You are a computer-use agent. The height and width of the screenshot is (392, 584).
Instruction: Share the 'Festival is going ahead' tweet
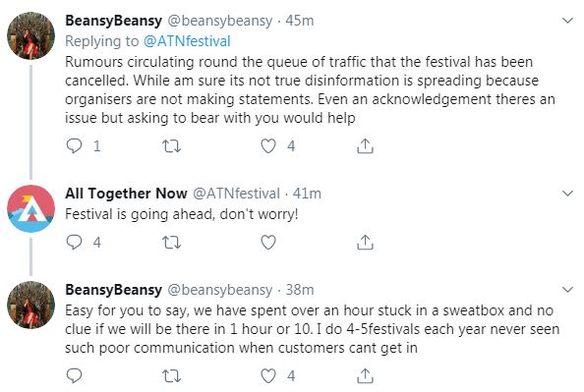(x=365, y=243)
